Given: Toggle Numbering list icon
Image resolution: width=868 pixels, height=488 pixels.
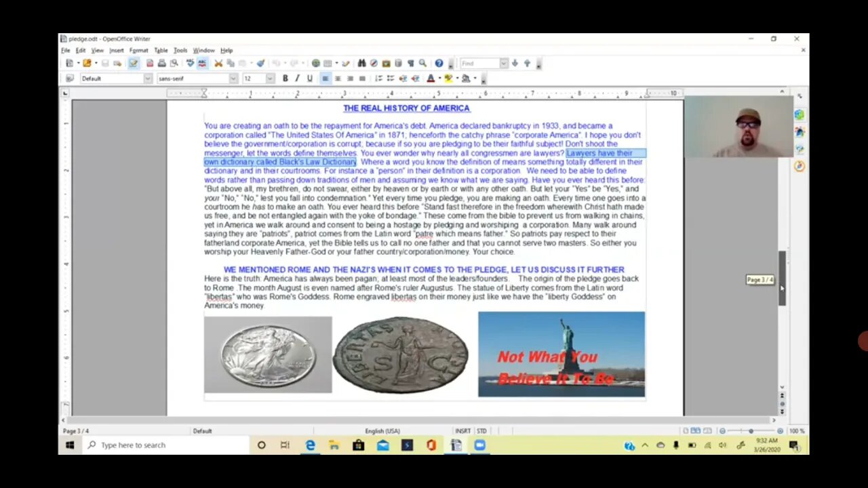Looking at the screenshot, I should [x=378, y=79].
